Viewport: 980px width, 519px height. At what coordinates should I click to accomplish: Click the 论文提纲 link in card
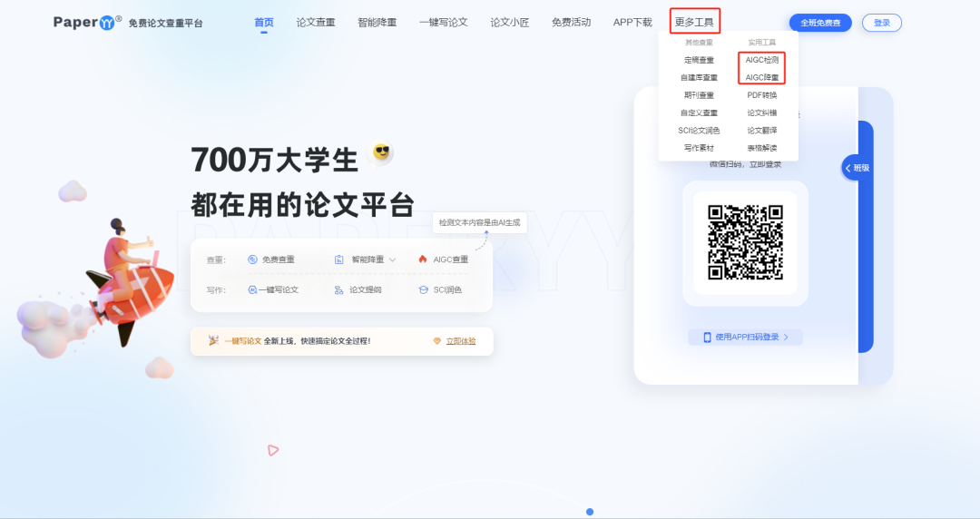tap(365, 290)
